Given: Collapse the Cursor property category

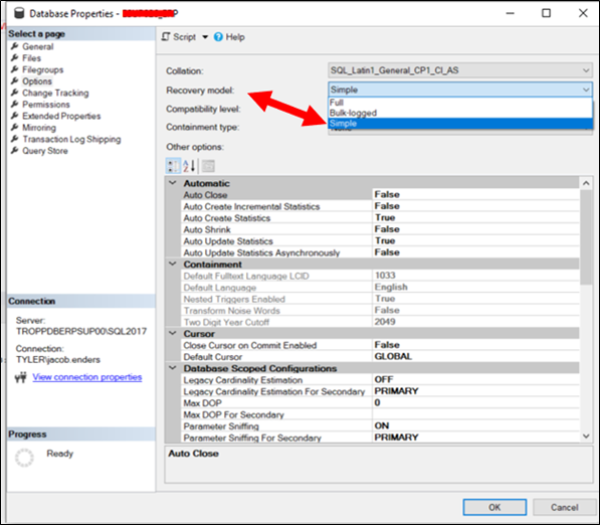Looking at the screenshot, I should click(174, 334).
